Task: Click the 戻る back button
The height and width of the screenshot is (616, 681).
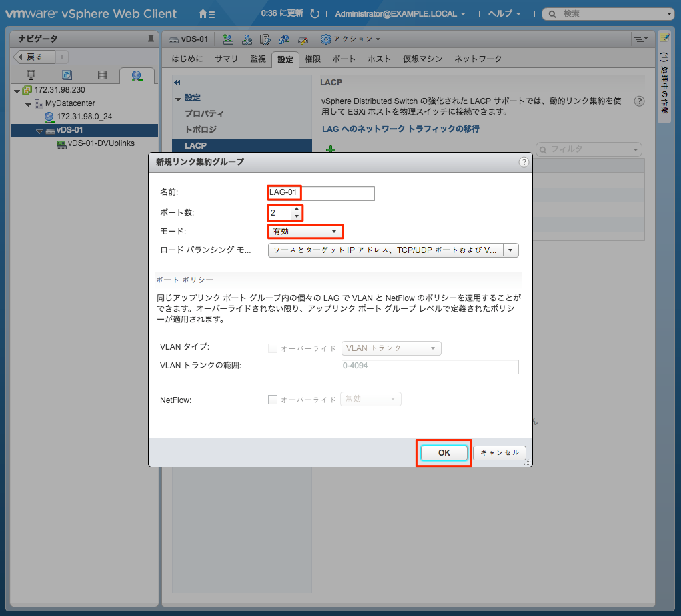Action: click(x=34, y=57)
